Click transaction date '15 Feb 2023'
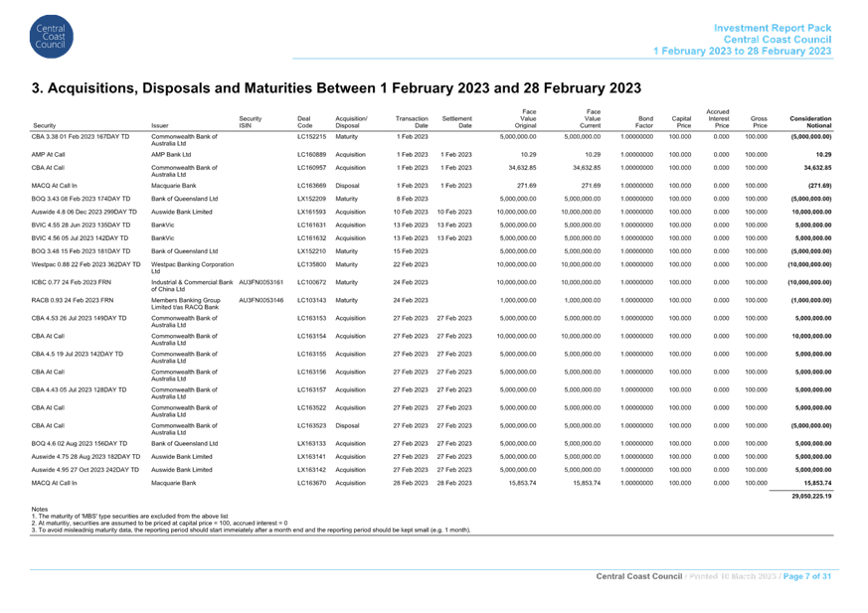This screenshot has width=868, height=613. [x=411, y=251]
